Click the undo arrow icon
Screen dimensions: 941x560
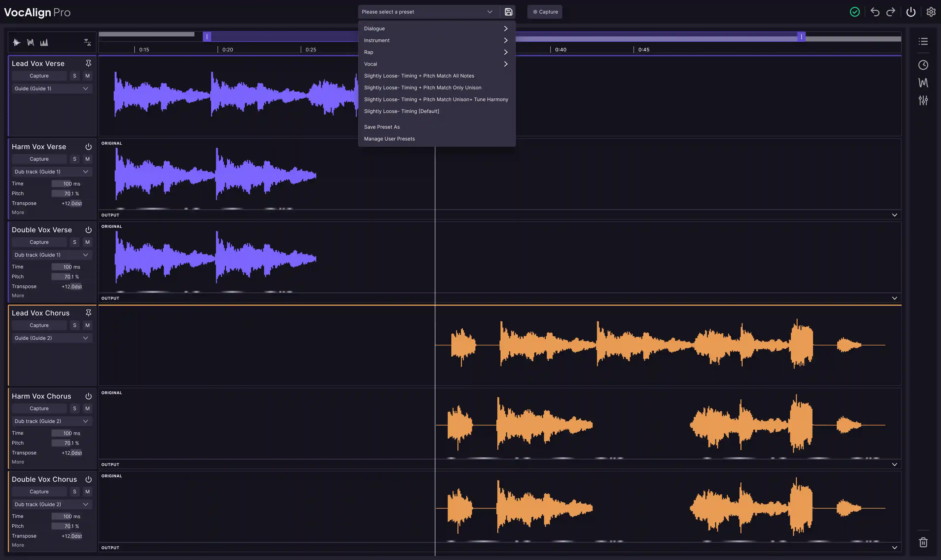tap(875, 12)
